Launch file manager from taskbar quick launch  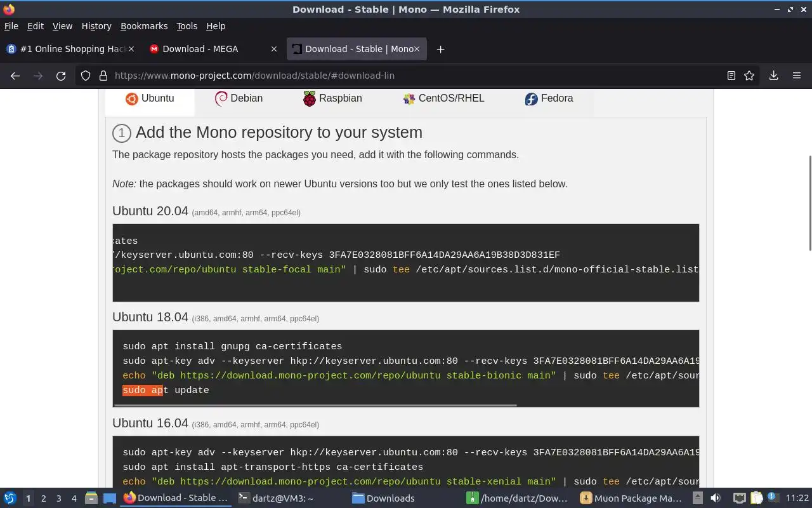(x=91, y=498)
